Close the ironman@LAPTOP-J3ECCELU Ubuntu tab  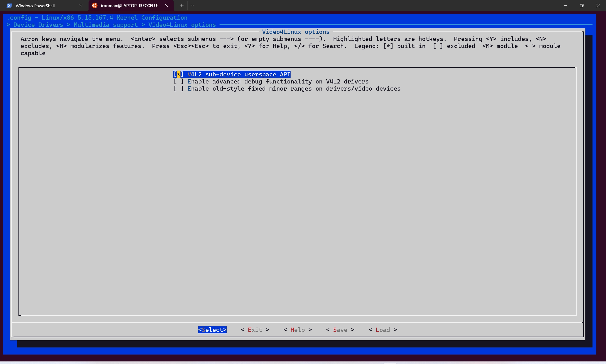[166, 5]
